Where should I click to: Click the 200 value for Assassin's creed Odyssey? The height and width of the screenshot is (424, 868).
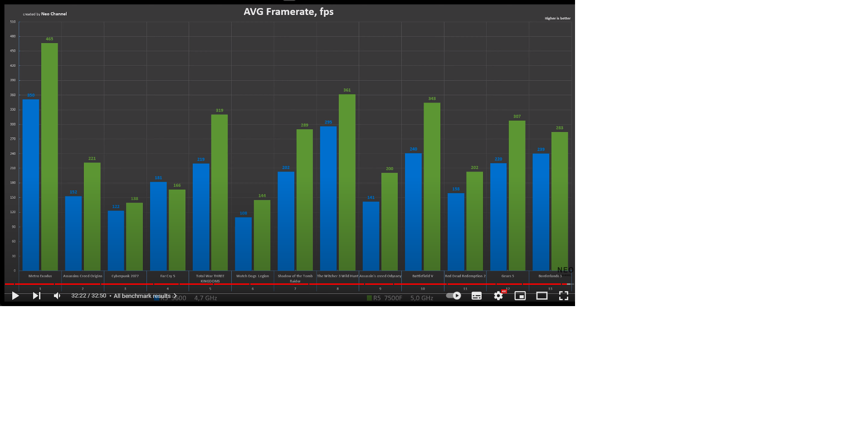pos(390,168)
